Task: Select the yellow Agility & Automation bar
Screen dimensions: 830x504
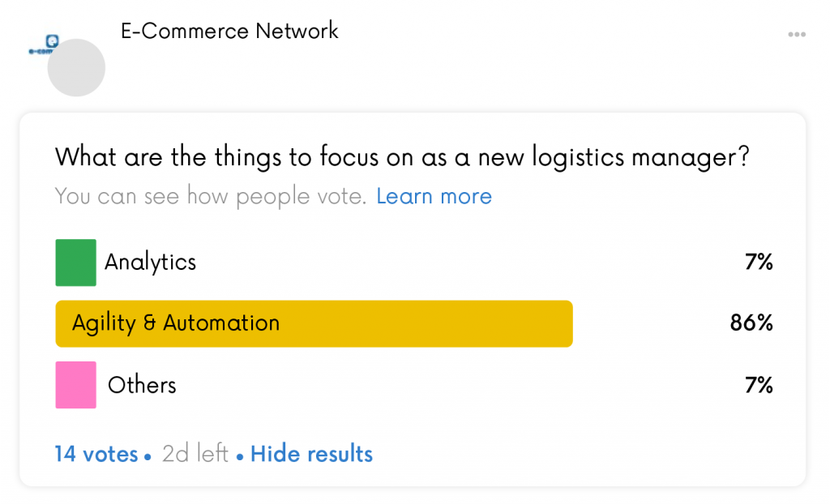Action: click(x=314, y=323)
